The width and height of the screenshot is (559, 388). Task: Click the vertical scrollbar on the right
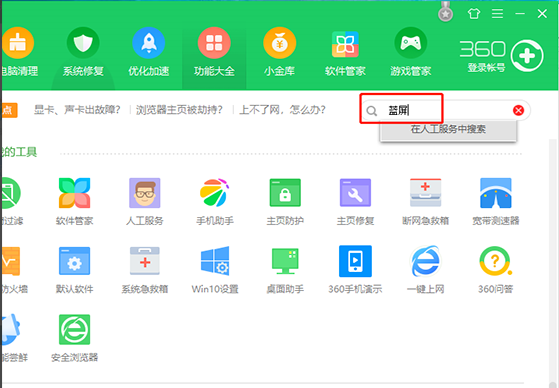click(x=553, y=262)
